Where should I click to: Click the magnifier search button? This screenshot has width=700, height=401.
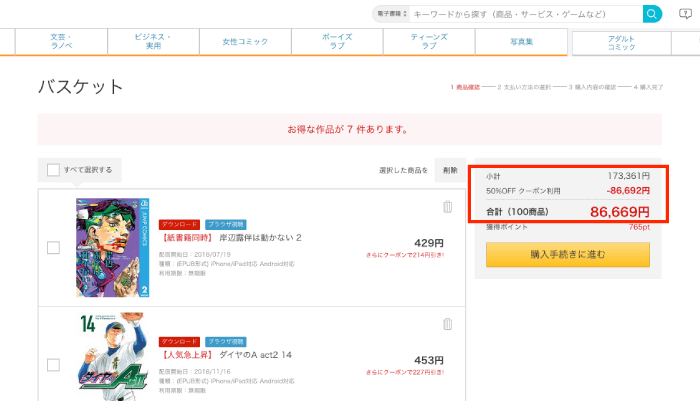pos(652,14)
